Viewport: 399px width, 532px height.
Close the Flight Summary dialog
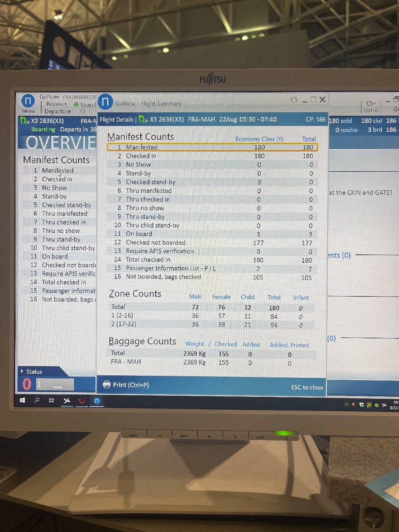point(322,100)
